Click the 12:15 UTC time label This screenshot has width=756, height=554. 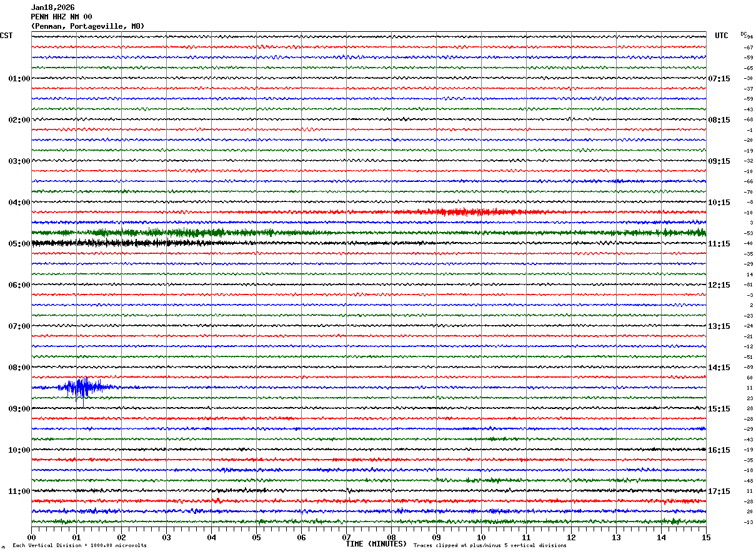[719, 285]
